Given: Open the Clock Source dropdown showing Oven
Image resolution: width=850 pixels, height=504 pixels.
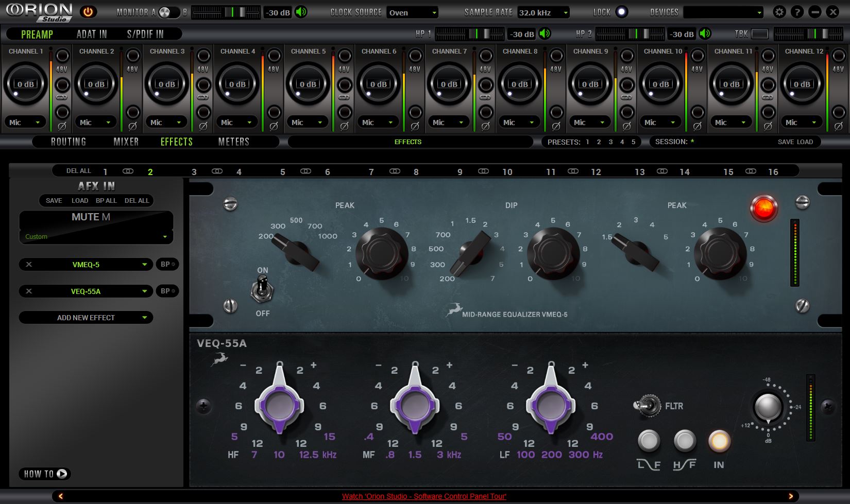Looking at the screenshot, I should pos(412,12).
